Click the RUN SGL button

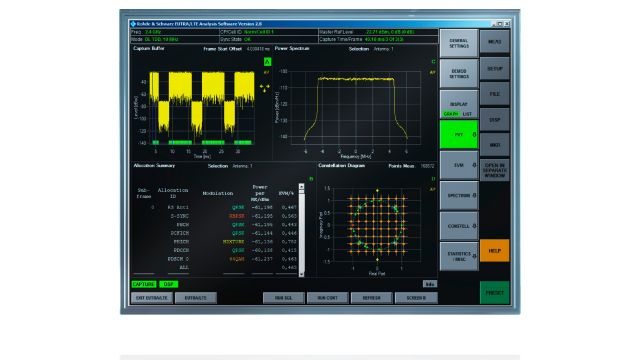[284, 298]
